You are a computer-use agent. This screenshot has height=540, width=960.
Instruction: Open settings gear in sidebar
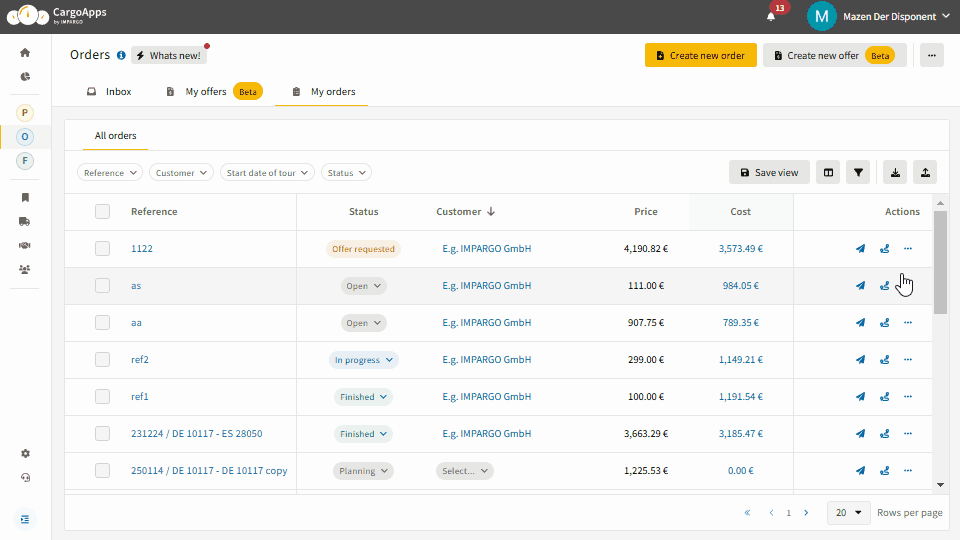25,454
